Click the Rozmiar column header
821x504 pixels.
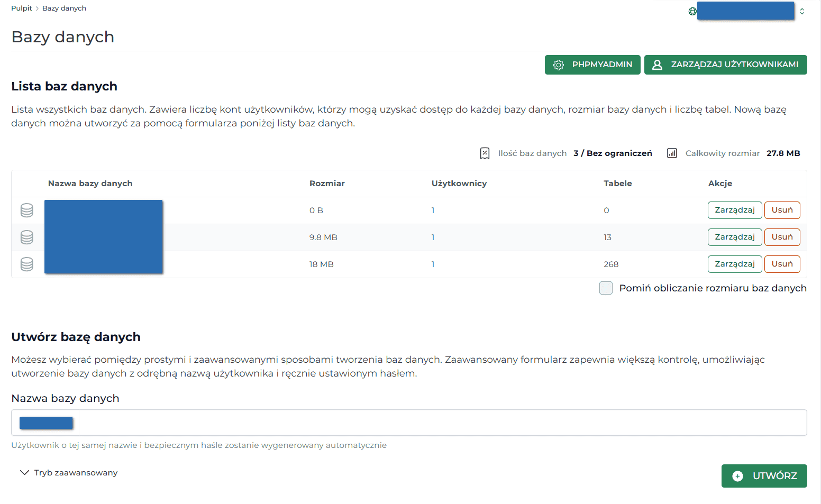[x=327, y=184]
